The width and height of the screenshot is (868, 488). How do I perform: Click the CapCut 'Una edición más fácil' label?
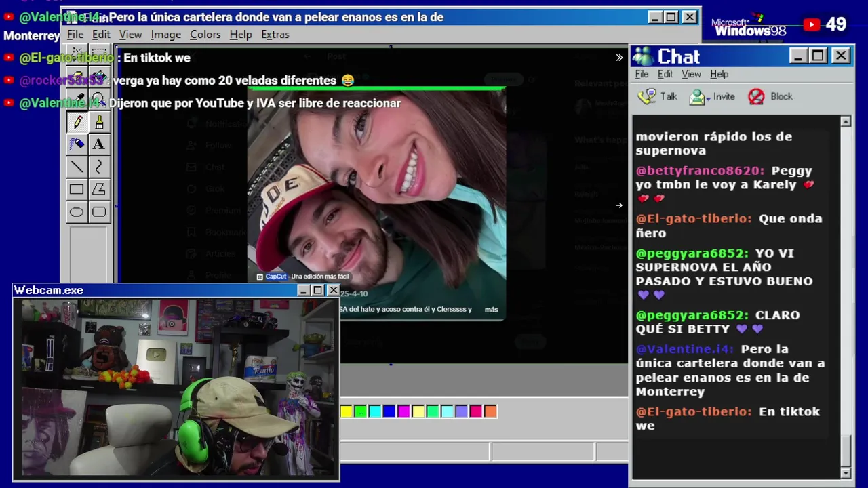(x=302, y=277)
